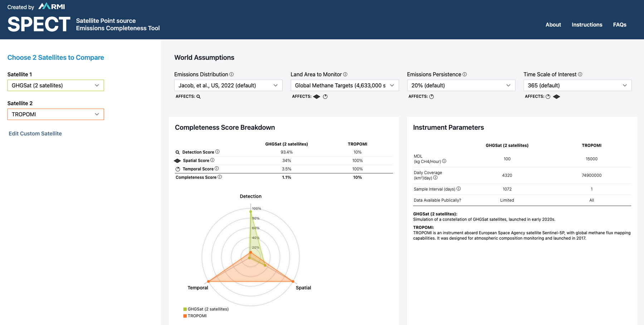Viewport: 644px width, 325px height.
Task: Click Limited data availability cell
Action: (x=507, y=200)
